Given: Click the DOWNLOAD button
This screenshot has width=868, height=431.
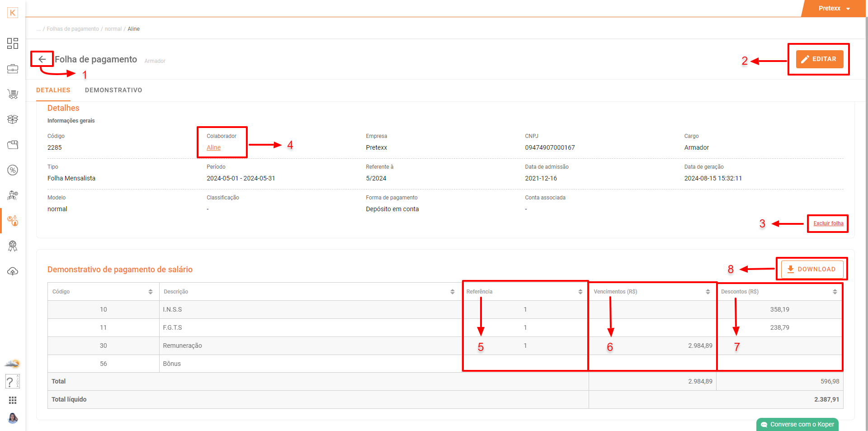Looking at the screenshot, I should (811, 269).
